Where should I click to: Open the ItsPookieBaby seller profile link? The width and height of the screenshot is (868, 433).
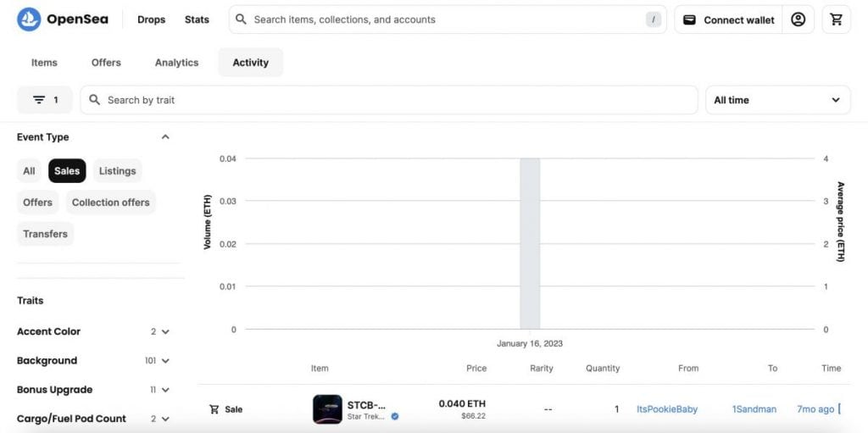coord(666,409)
